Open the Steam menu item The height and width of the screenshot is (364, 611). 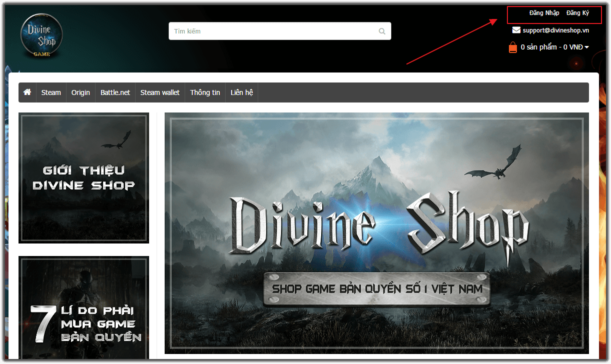pos(51,92)
